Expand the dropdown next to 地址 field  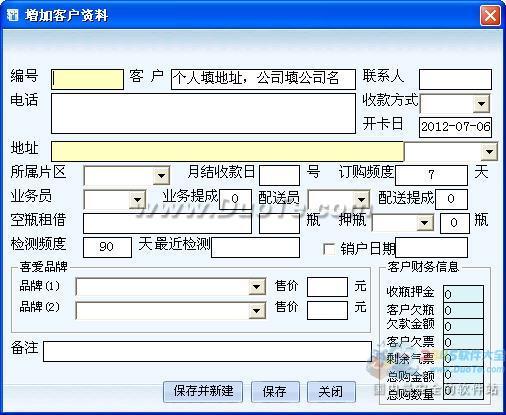[489, 152]
